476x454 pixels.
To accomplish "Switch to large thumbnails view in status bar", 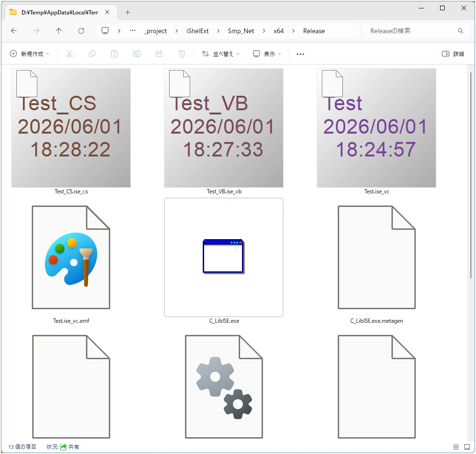I will (467, 447).
